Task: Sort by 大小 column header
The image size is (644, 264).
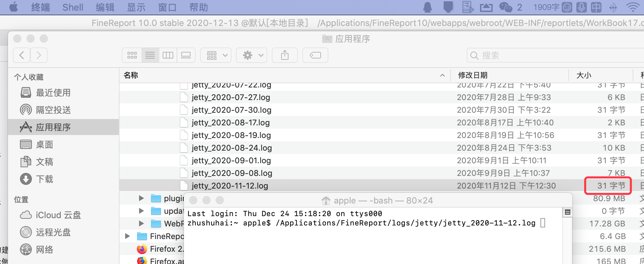Action: click(x=601, y=75)
